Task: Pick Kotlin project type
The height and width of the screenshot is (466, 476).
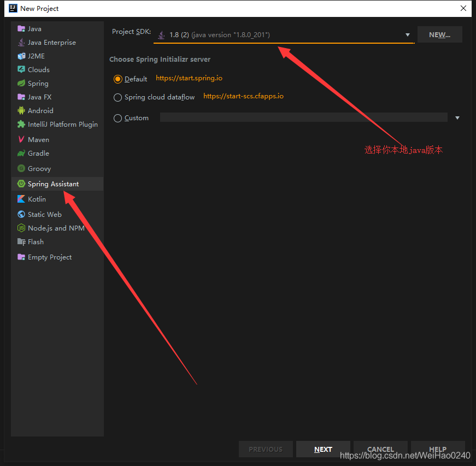Action: point(57,199)
